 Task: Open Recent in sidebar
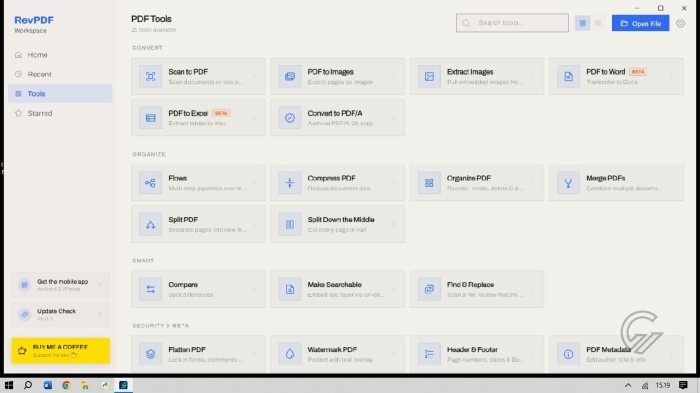click(x=60, y=74)
